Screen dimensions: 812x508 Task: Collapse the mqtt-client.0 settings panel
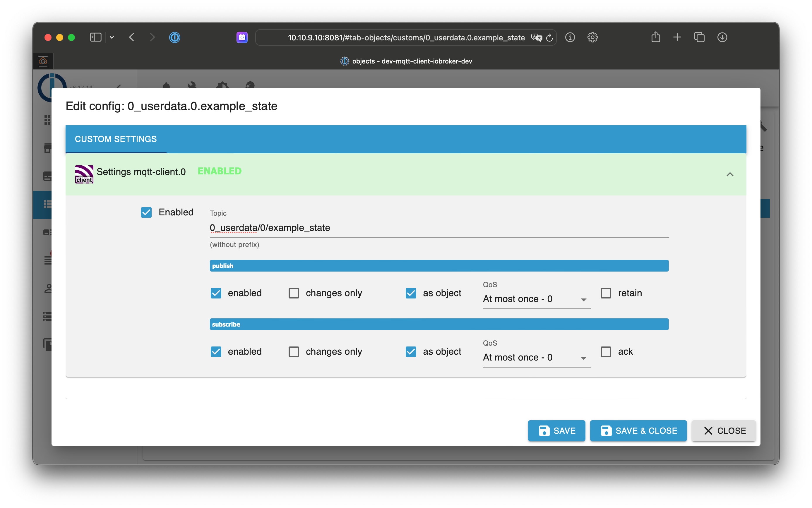click(x=730, y=174)
